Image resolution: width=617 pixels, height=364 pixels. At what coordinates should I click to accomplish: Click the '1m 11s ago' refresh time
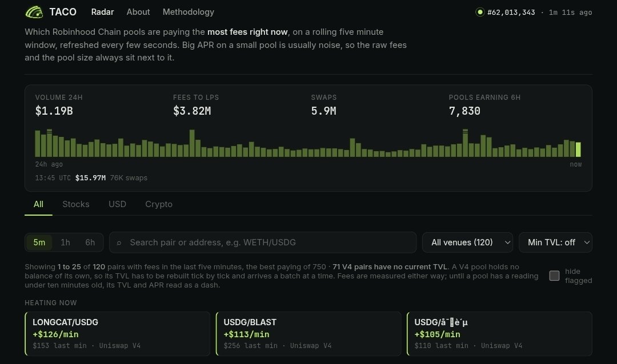coord(571,13)
